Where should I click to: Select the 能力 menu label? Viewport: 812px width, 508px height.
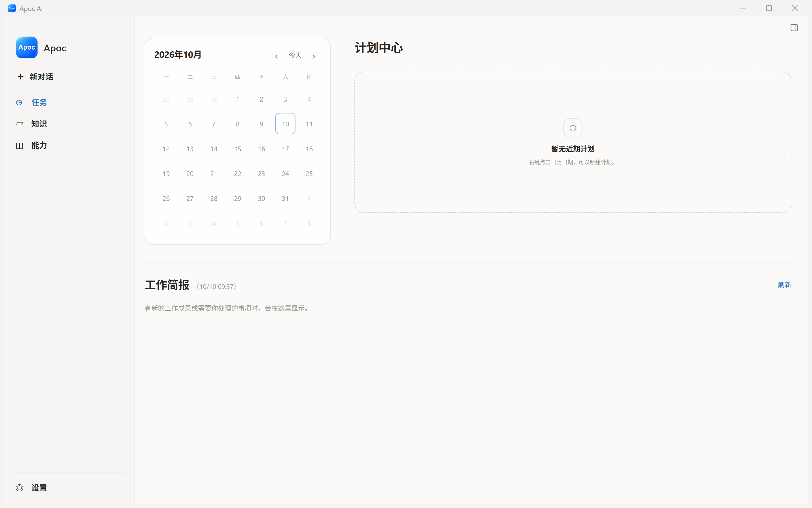tap(39, 145)
